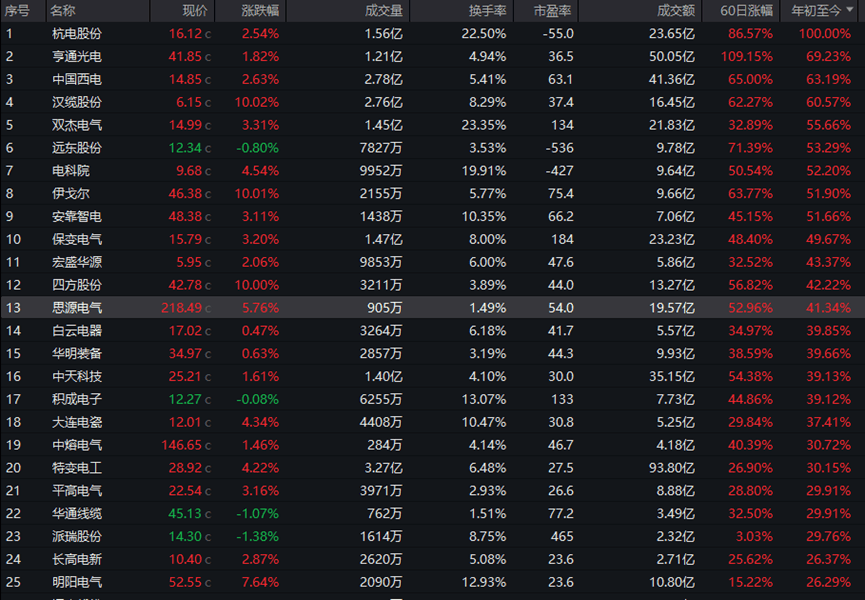This screenshot has width=865, height=600.
Task: Select stock 白云电器
Action: point(77,331)
